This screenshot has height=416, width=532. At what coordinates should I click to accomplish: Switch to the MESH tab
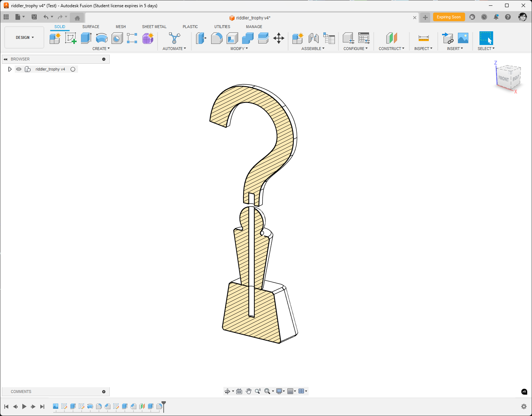click(x=121, y=27)
